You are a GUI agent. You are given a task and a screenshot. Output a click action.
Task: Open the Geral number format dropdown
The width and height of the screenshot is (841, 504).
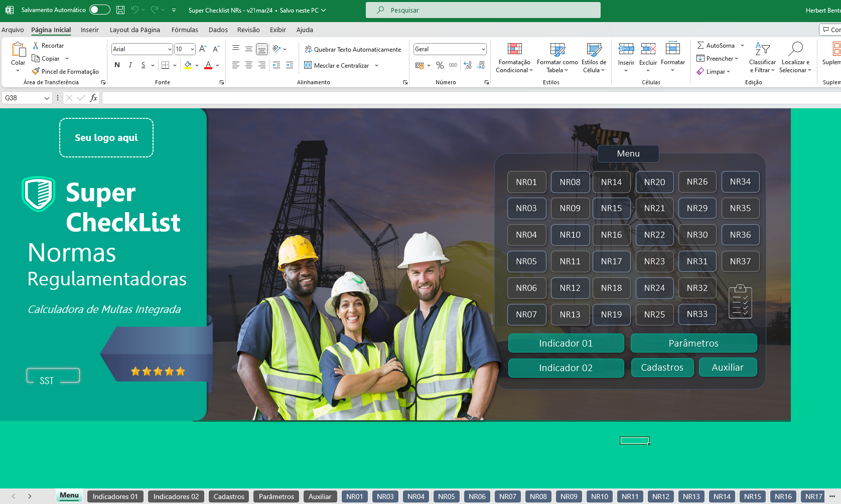(x=483, y=49)
